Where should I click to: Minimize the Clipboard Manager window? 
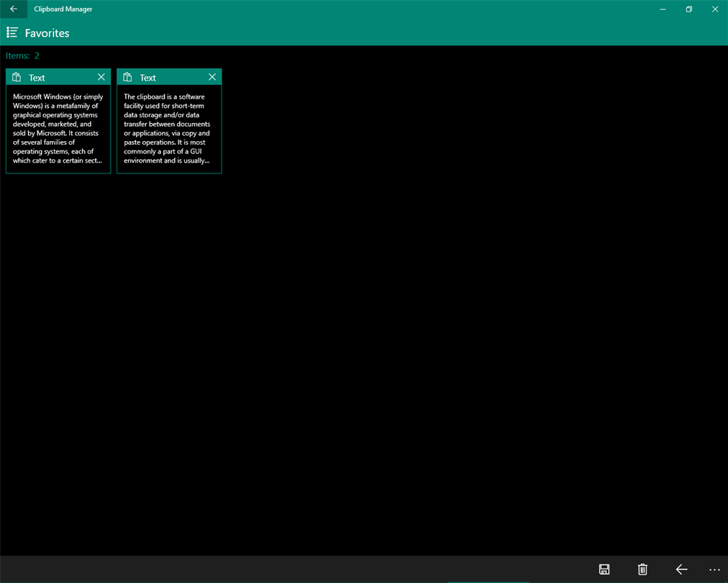pyautogui.click(x=663, y=9)
